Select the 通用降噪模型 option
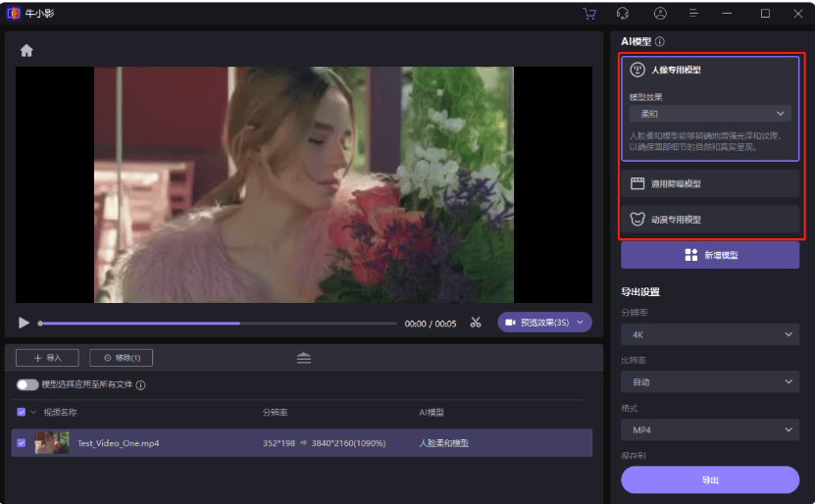Screen dimensions: 815x504 click(x=710, y=183)
